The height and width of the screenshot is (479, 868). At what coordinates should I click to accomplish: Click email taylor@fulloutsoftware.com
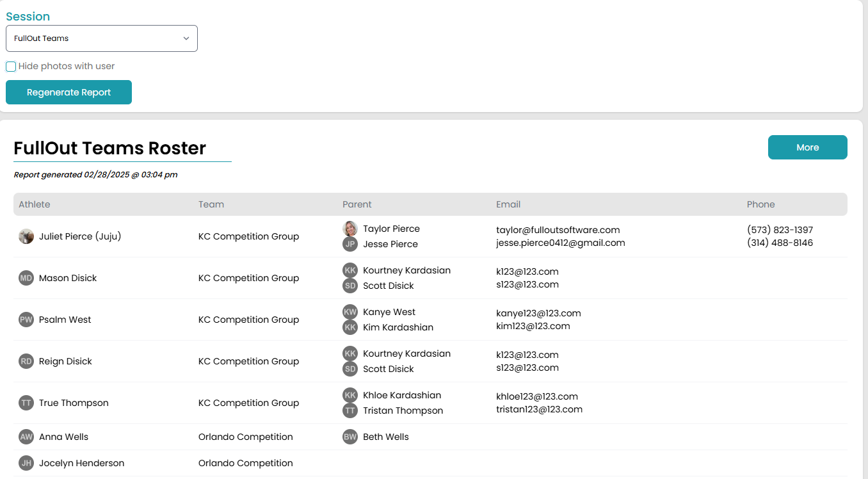[x=558, y=230]
